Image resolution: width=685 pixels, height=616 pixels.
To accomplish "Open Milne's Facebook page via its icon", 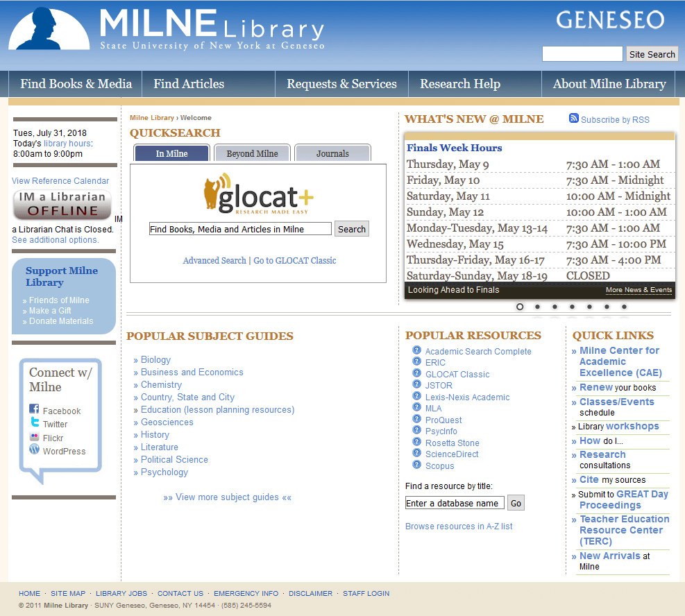I will click(34, 410).
